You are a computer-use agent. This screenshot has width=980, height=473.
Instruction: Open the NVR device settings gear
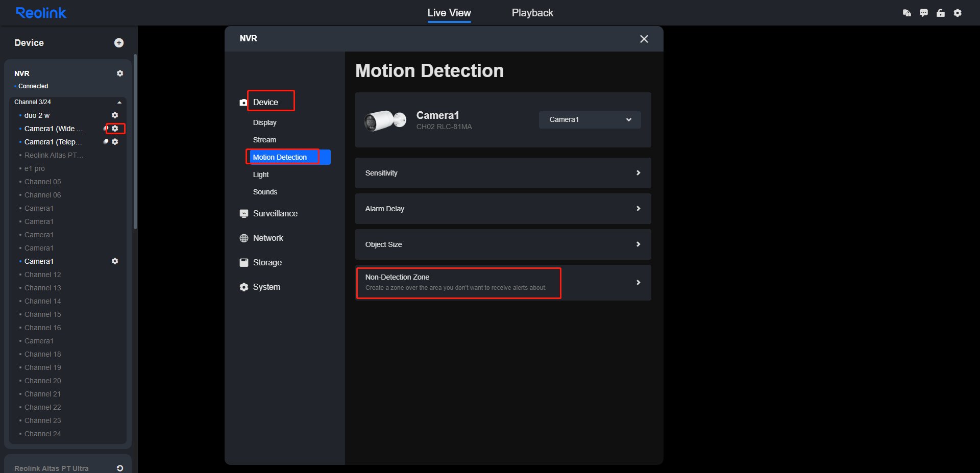coord(120,73)
